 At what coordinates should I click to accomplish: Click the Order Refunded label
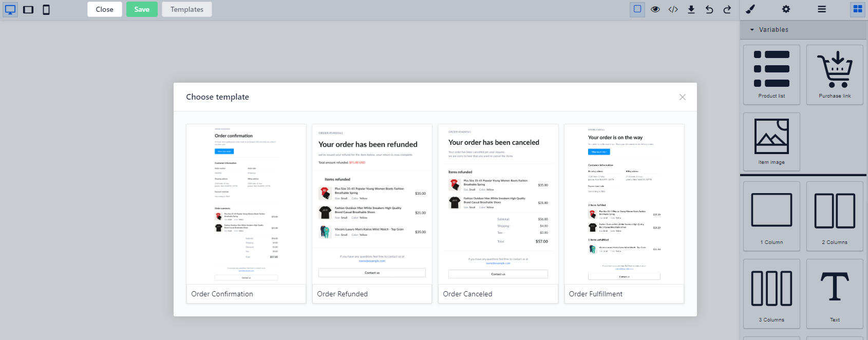click(x=342, y=294)
